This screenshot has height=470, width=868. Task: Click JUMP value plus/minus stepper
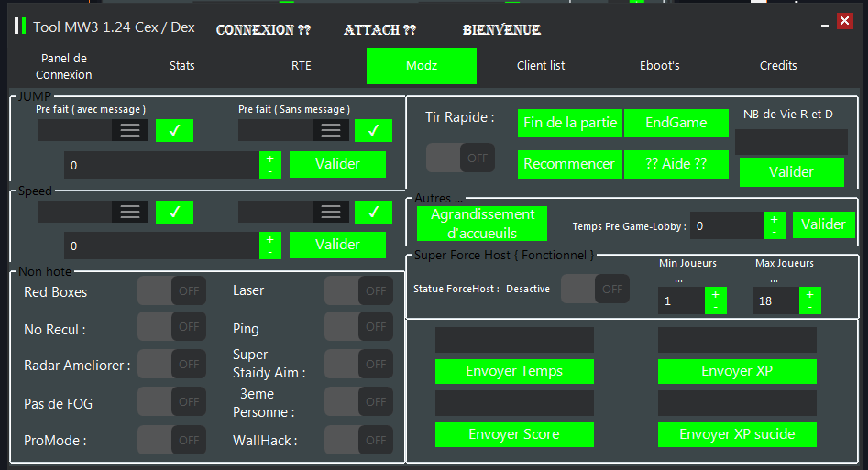pyautogui.click(x=270, y=165)
